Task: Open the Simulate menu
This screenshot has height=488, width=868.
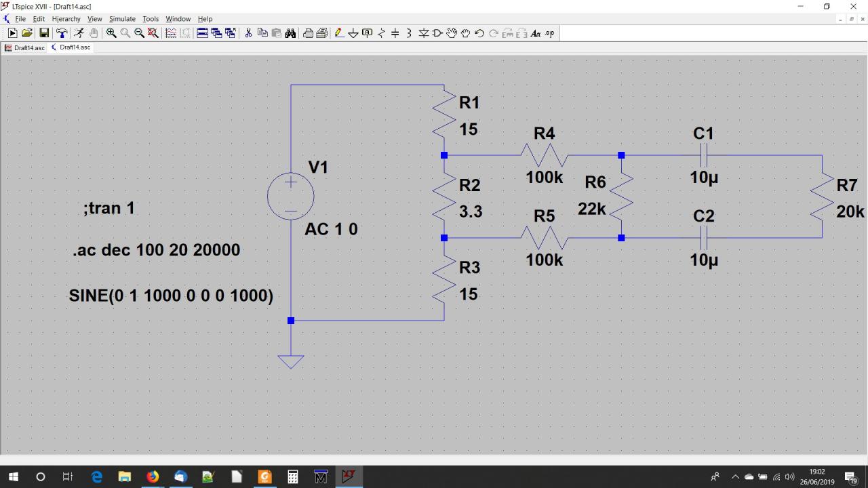Action: (122, 19)
